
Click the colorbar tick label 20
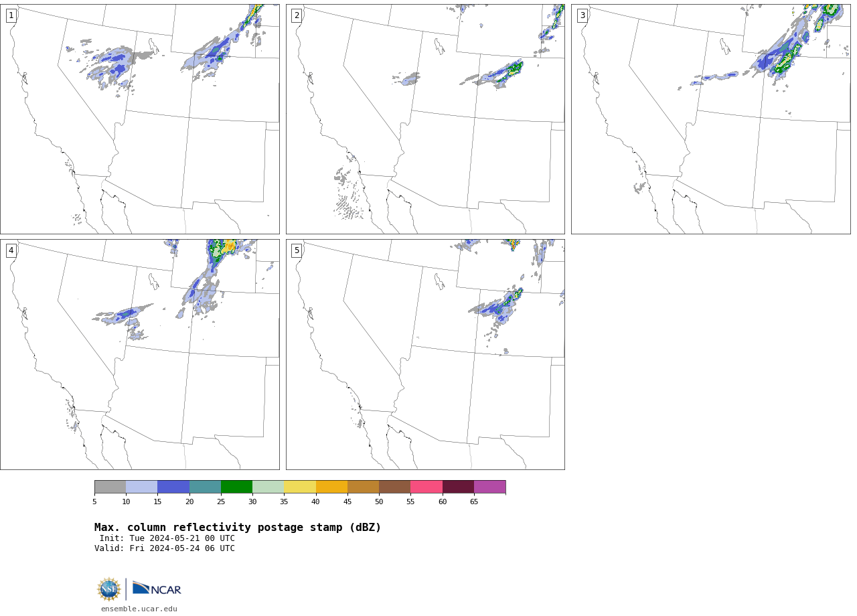click(189, 502)
